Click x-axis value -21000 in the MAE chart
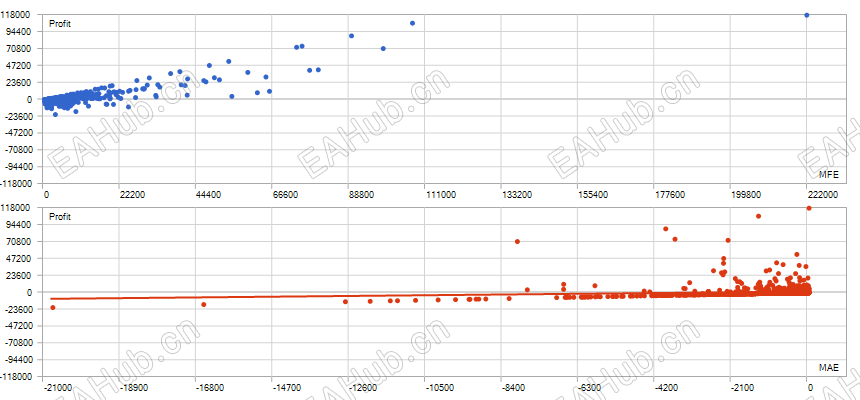The height and width of the screenshot is (400, 860). [58, 388]
